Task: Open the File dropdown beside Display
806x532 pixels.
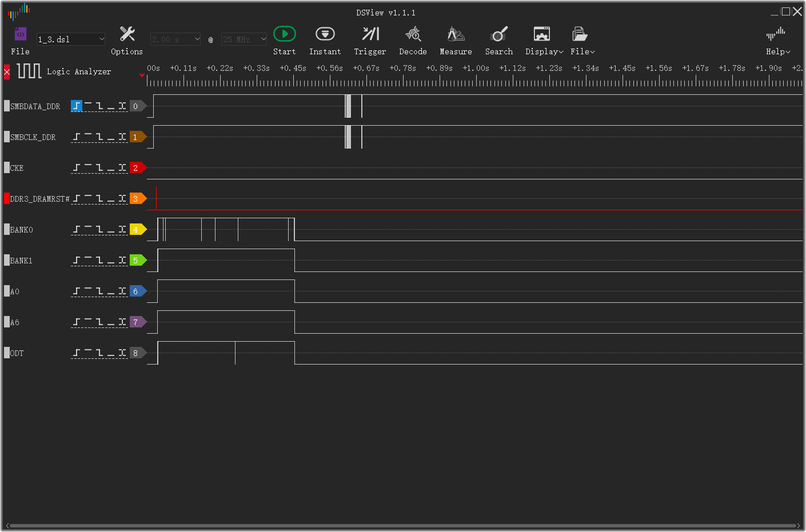Action: coord(582,51)
